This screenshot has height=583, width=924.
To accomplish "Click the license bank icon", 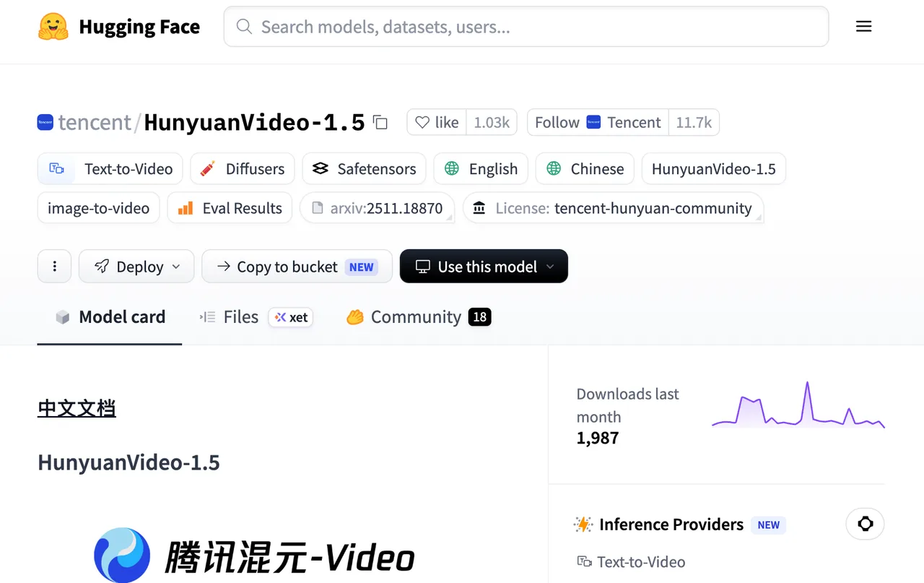I will pos(479,208).
